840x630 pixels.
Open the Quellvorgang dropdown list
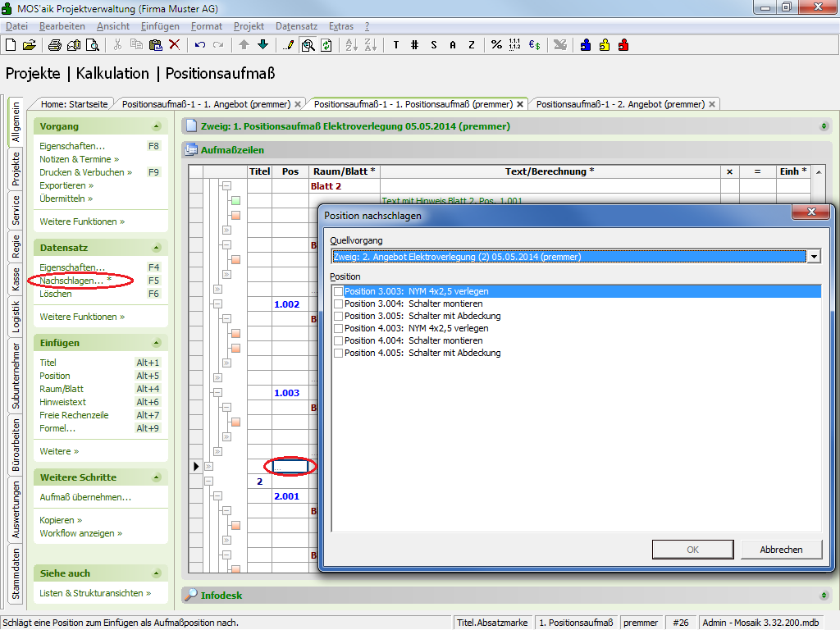(814, 257)
